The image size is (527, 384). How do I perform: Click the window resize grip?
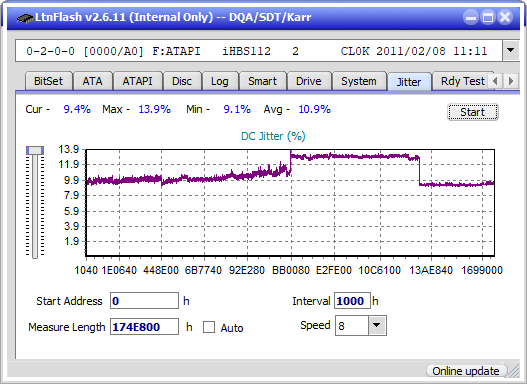(514, 372)
